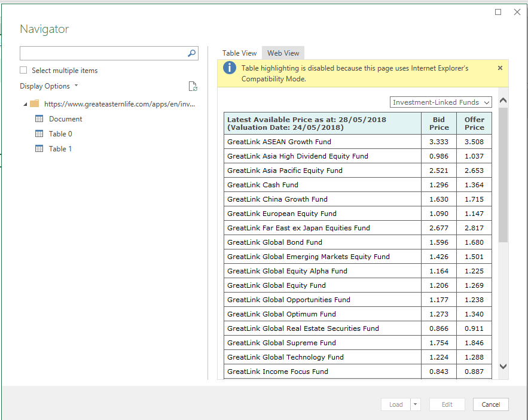Image resolution: width=528 pixels, height=420 pixels.
Task: Click GreatLink Income Focus Fund name
Action: [x=277, y=372]
